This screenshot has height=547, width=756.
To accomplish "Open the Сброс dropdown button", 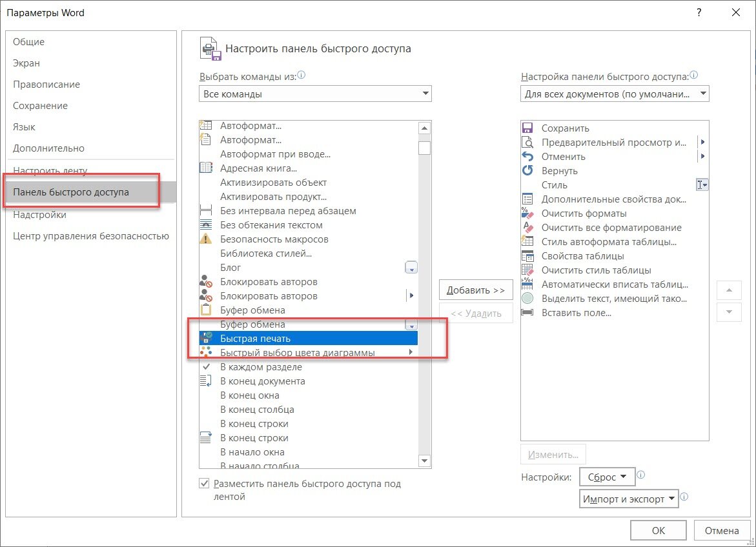I will pyautogui.click(x=607, y=477).
